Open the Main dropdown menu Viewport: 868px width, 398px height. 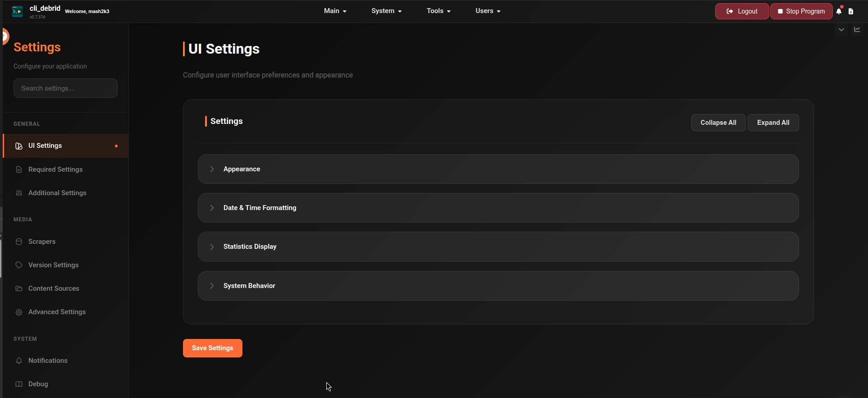pyautogui.click(x=335, y=11)
